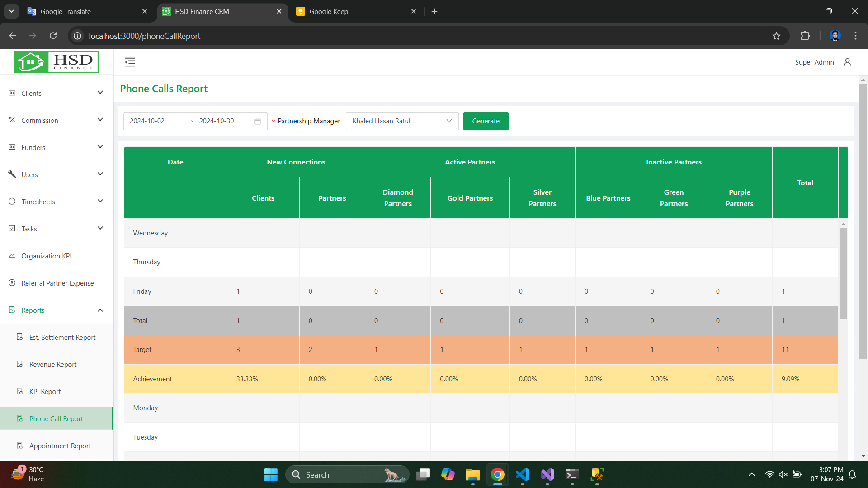The height and width of the screenshot is (488, 868).
Task: Click the green Generate button
Action: 486,121
